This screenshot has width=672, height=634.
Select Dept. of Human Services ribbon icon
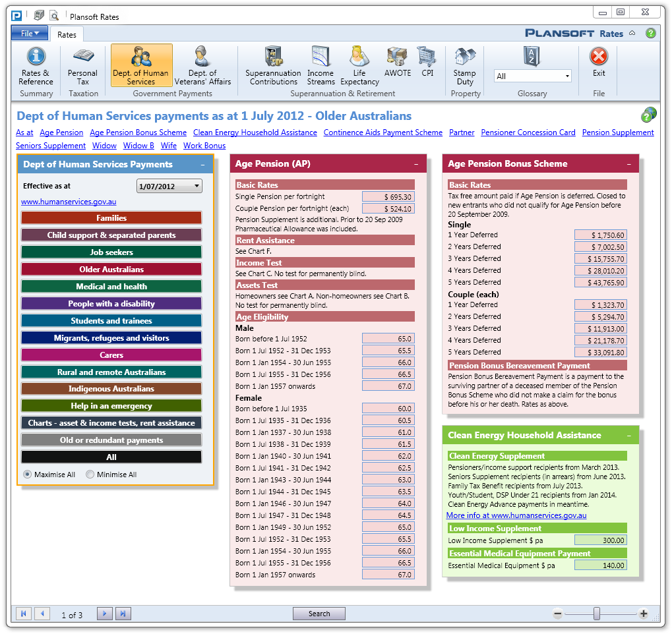point(141,65)
